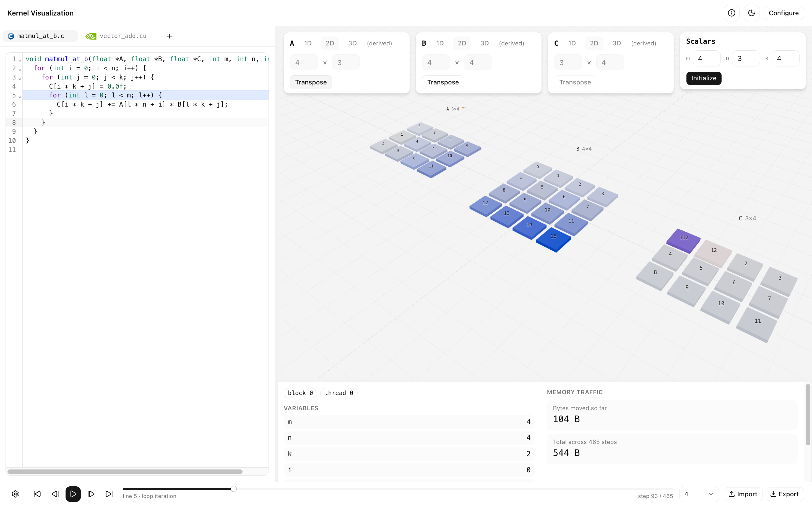Viewport: 812px width, 506px height.
Task: Click the thread 0 chip
Action: pyautogui.click(x=339, y=393)
